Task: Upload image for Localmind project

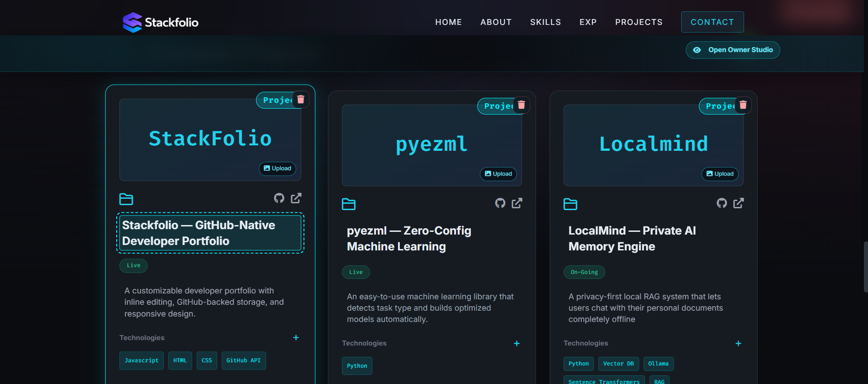Action: point(720,174)
